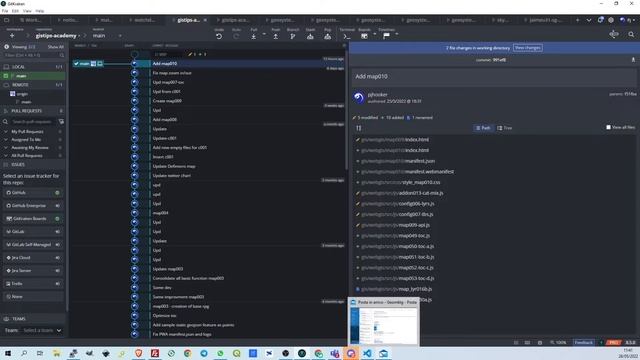The image size is (640, 360).
Task: Click the pull request search field
Action: [32, 122]
